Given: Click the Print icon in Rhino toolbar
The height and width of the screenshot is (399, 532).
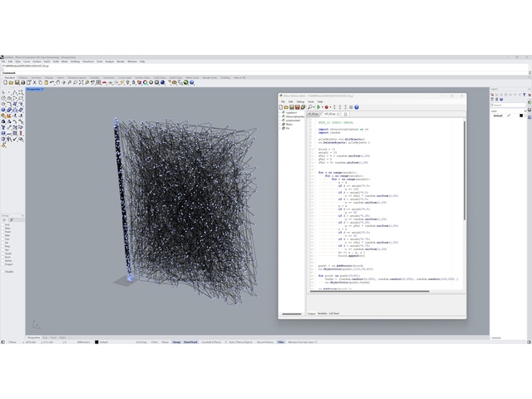Looking at the screenshot, I should pos(22,82).
